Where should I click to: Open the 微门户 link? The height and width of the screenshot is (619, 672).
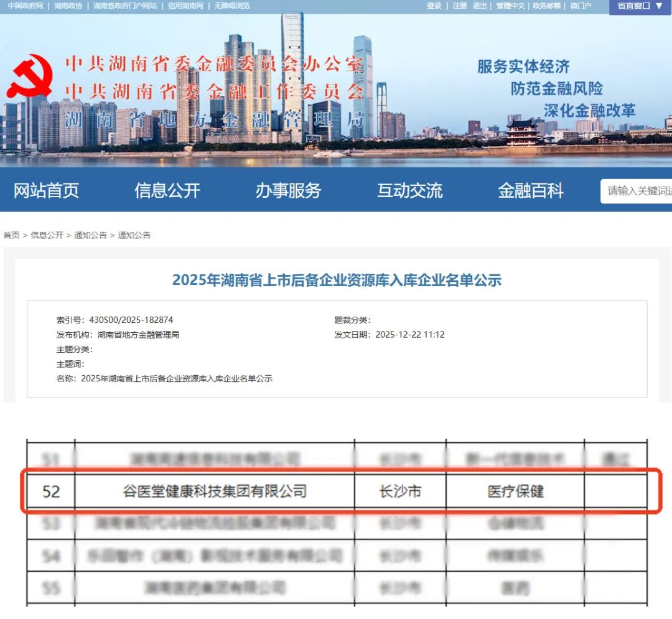point(581,6)
